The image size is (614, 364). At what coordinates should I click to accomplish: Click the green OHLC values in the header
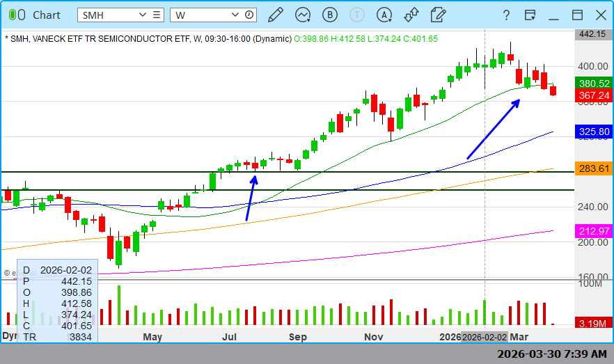point(365,39)
